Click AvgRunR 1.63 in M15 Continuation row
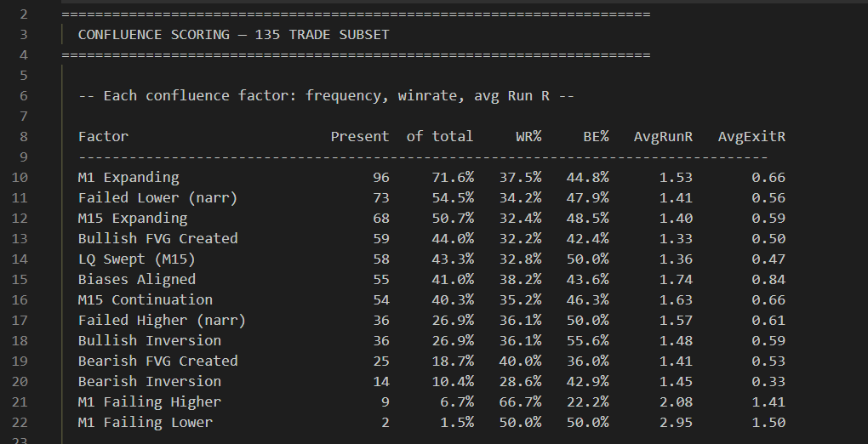 [676, 300]
